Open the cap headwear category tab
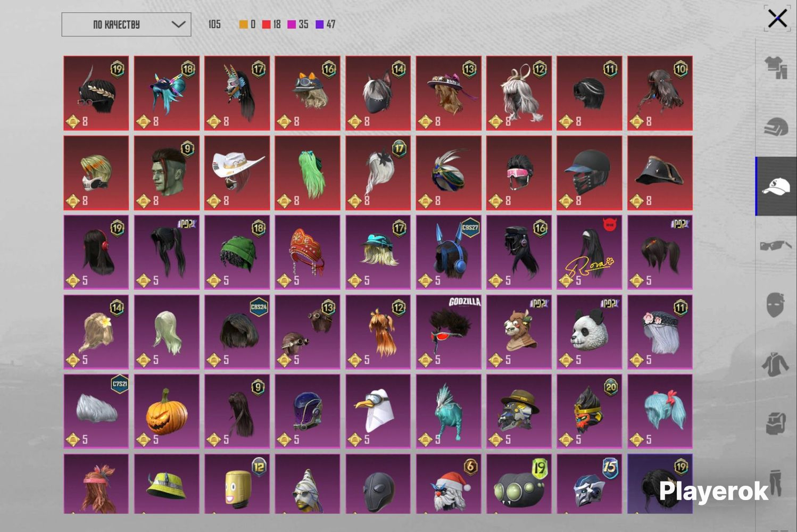797x532 pixels. click(776, 186)
